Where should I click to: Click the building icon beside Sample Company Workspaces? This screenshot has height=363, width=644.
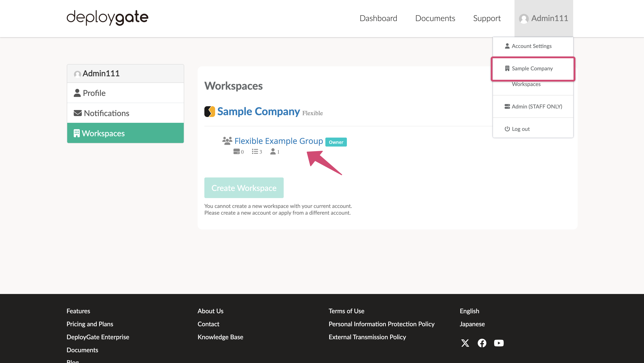(x=507, y=68)
